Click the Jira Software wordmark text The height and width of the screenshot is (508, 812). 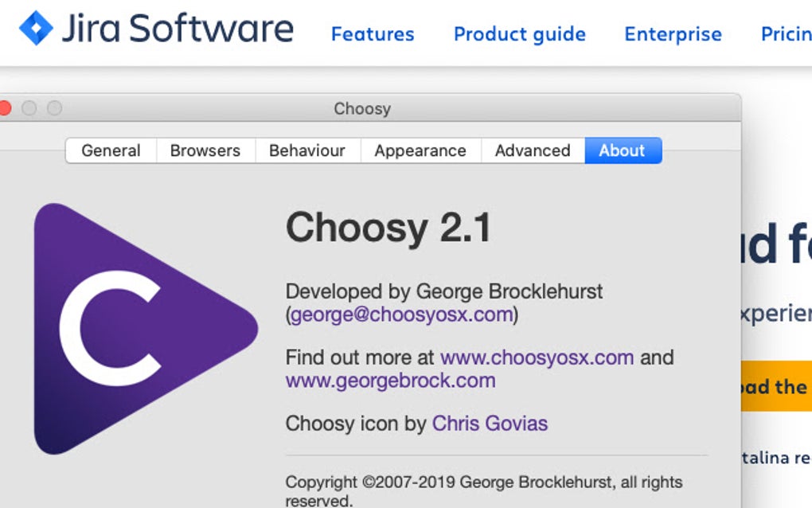[178, 29]
